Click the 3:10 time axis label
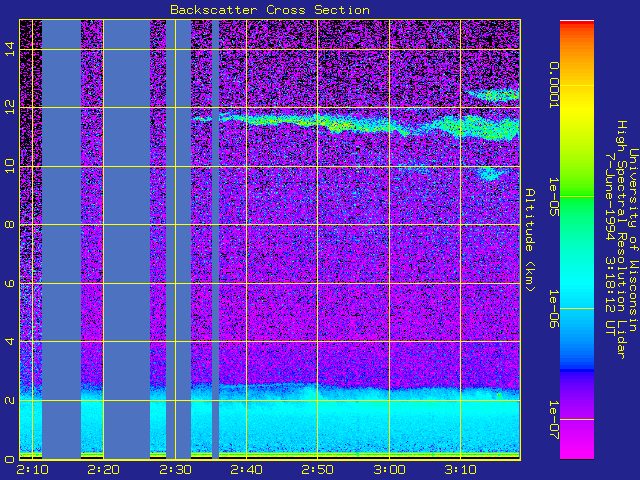The image size is (640, 480). 461,470
